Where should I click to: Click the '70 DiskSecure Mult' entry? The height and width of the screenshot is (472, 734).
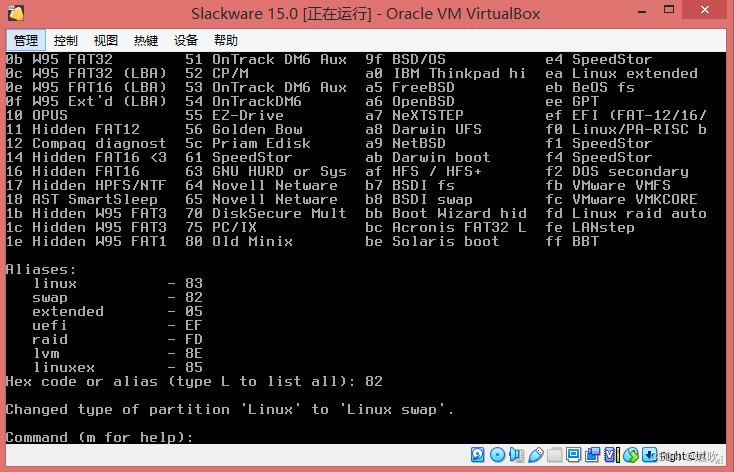266,214
